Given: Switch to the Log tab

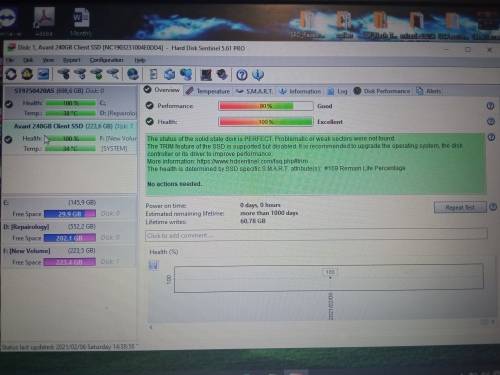Looking at the screenshot, I should [338, 91].
